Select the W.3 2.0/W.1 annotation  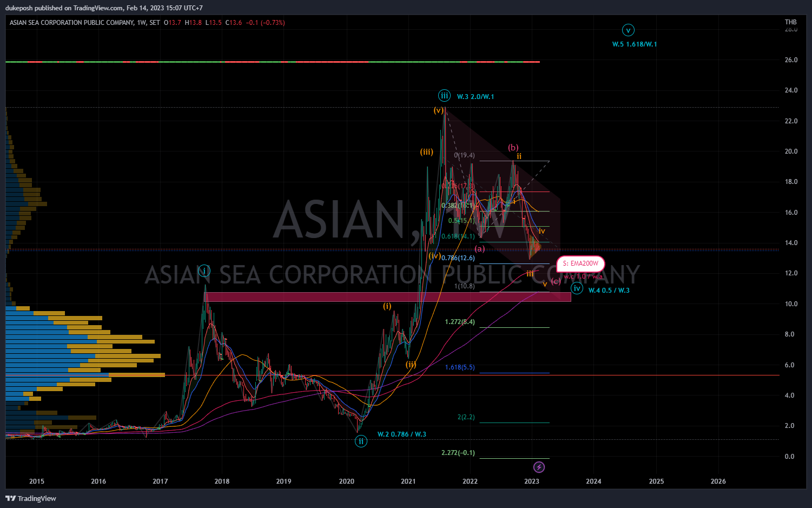coord(476,96)
